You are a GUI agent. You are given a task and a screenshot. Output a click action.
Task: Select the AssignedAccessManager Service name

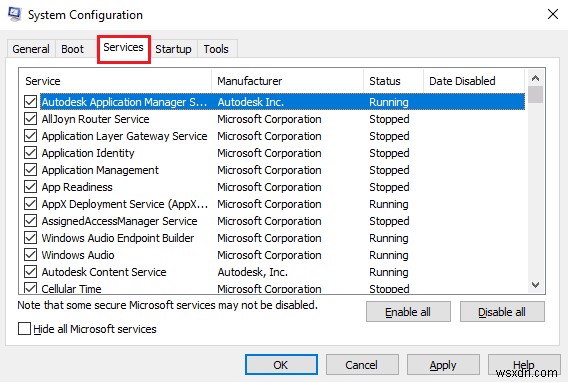119,221
